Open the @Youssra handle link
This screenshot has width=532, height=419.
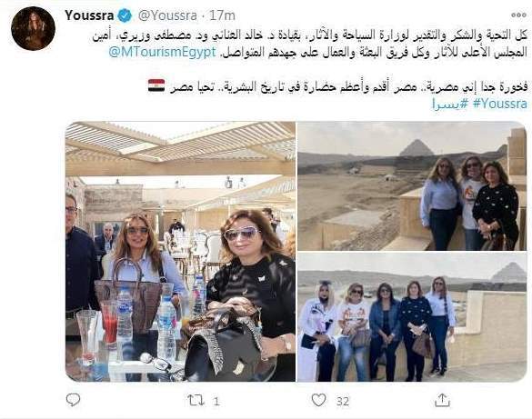coord(167,15)
